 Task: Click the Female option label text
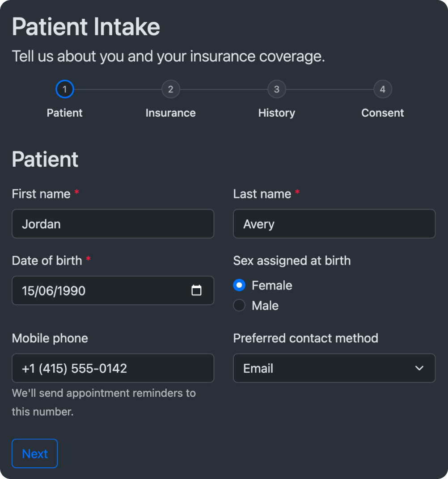[x=272, y=286]
